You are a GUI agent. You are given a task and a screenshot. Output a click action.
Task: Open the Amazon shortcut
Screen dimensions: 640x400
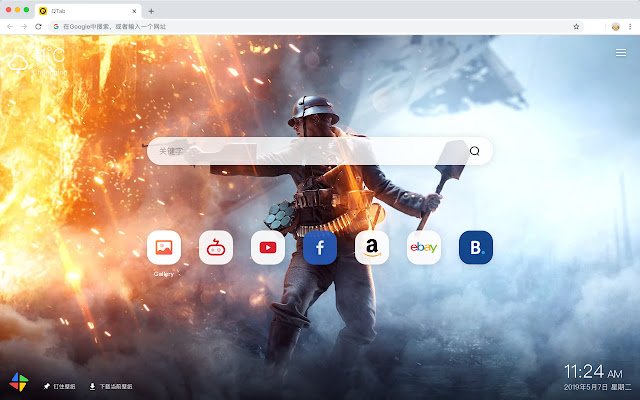[x=372, y=247]
